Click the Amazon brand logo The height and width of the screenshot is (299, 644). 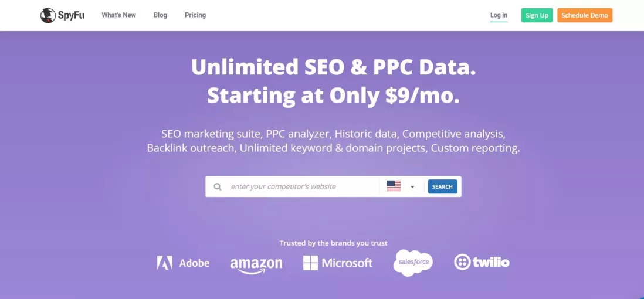tap(256, 264)
